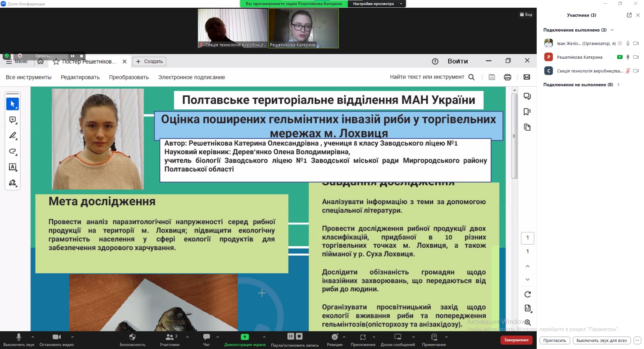The height and width of the screenshot is (349, 644).
Task: Pop out the participants panel
Action: [629, 15]
